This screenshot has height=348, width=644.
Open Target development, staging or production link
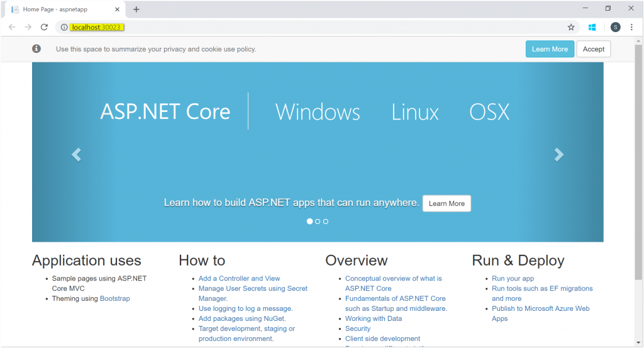pyautogui.click(x=247, y=334)
